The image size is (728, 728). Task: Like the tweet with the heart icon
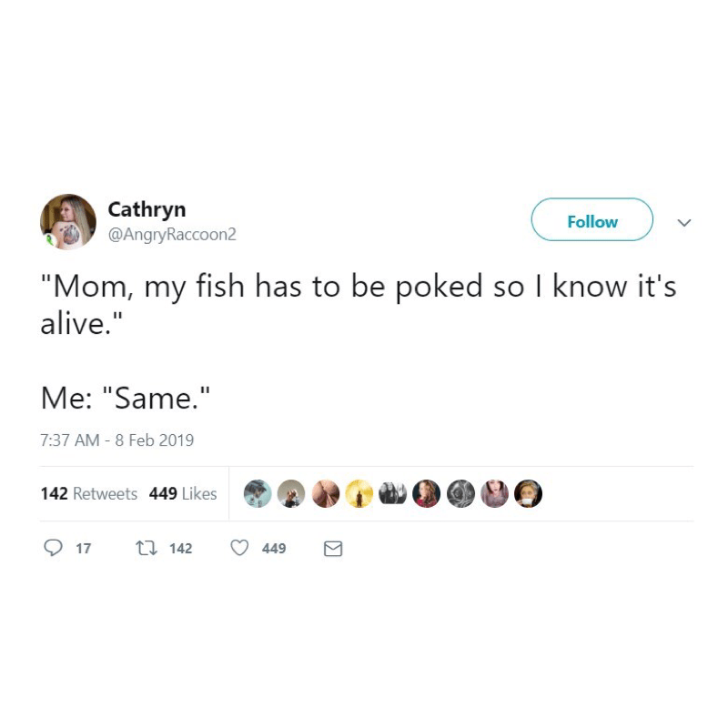(239, 548)
